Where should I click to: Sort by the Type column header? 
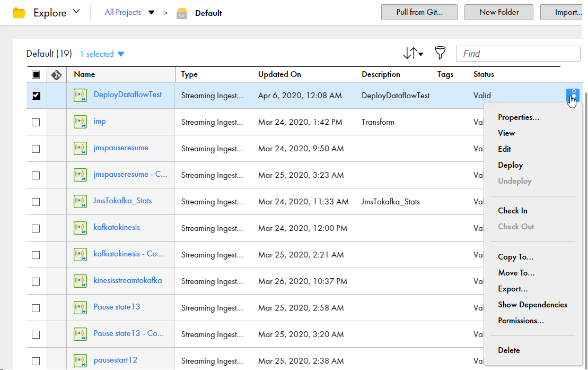189,74
